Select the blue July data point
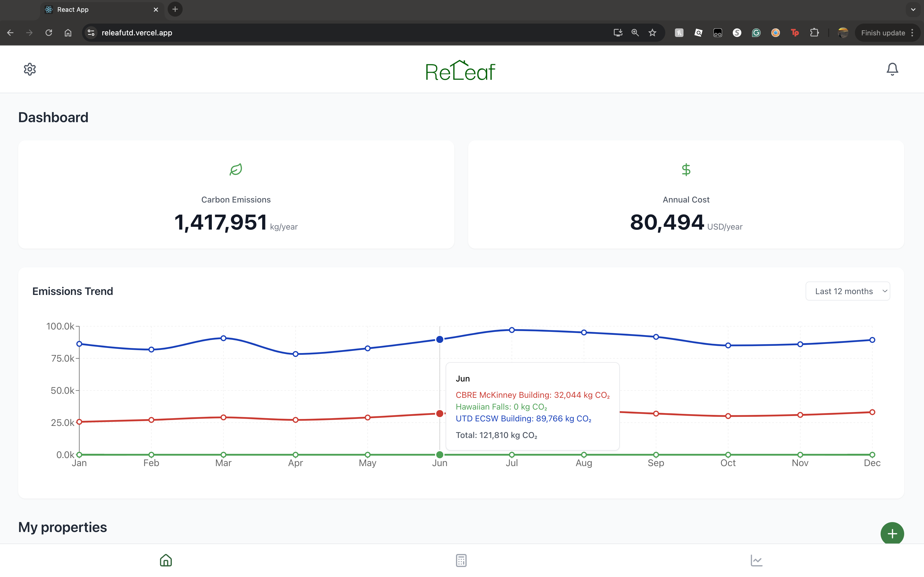Viewport: 924px width, 577px height. (512, 330)
